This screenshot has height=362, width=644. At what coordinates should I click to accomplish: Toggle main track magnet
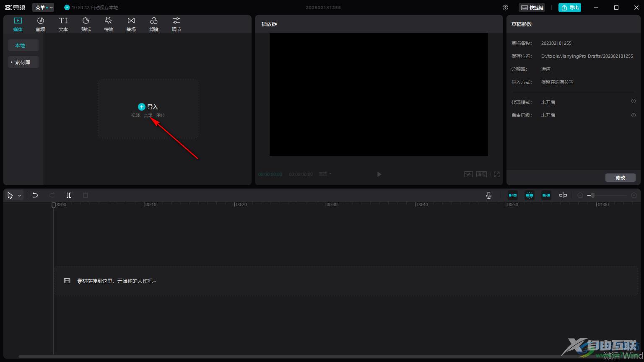513,195
